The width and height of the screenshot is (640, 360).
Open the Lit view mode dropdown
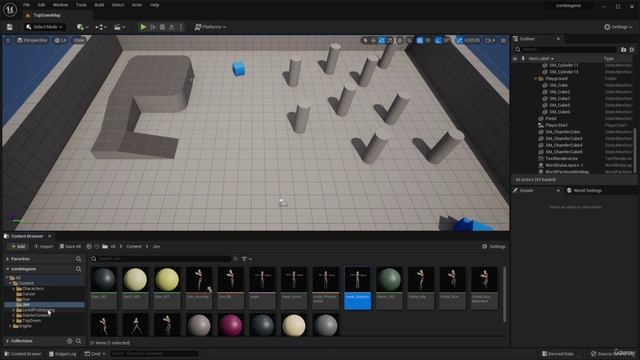click(x=60, y=40)
